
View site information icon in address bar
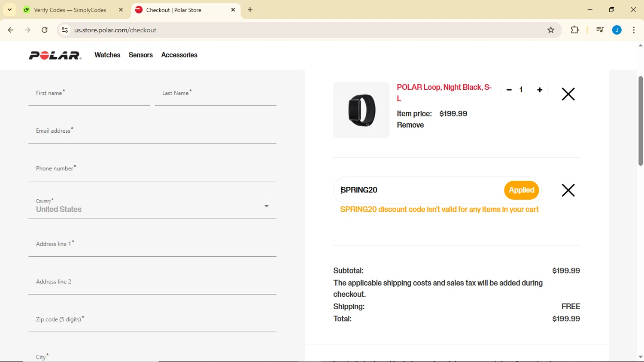[x=65, y=30]
